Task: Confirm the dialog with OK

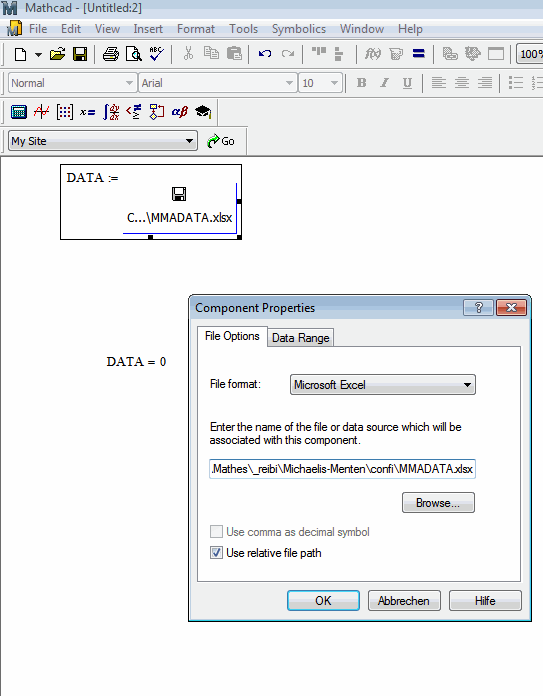Action: tap(323, 601)
